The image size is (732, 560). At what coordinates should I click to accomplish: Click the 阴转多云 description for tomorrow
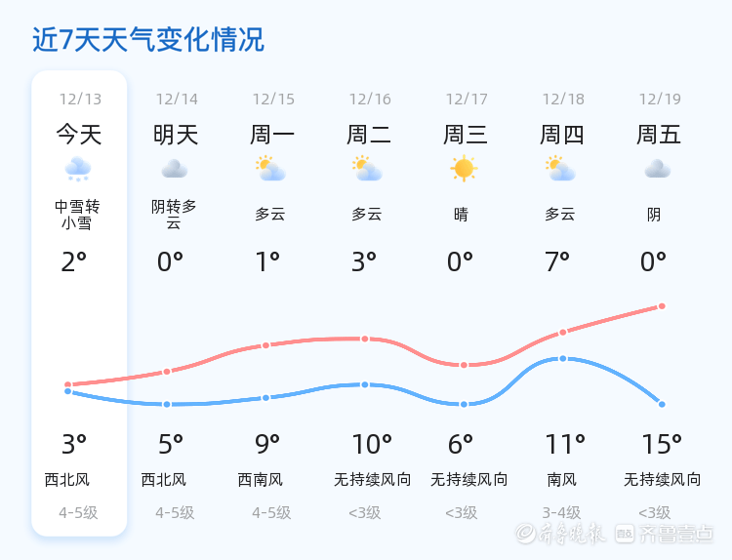point(175,215)
